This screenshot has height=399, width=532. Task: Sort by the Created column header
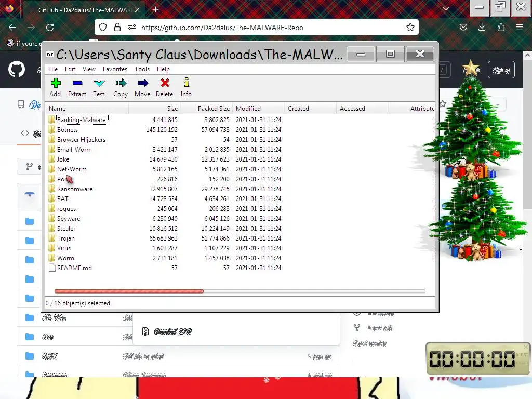pos(310,109)
